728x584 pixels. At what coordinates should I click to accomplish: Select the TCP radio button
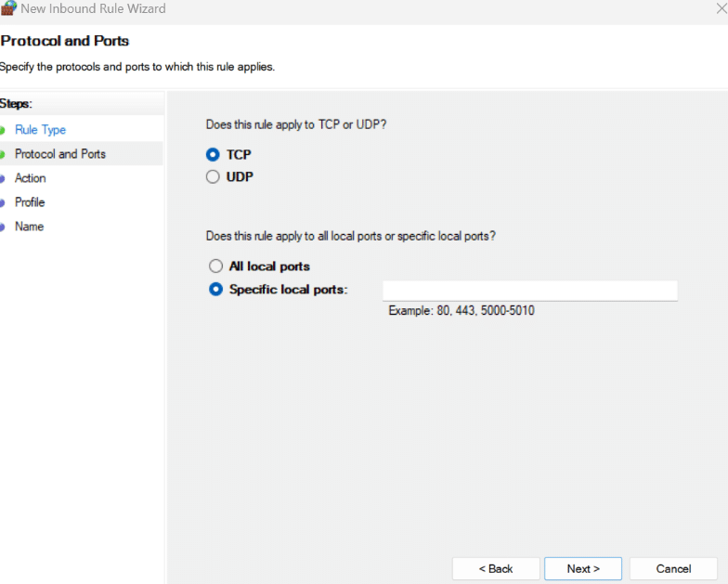[x=213, y=154]
